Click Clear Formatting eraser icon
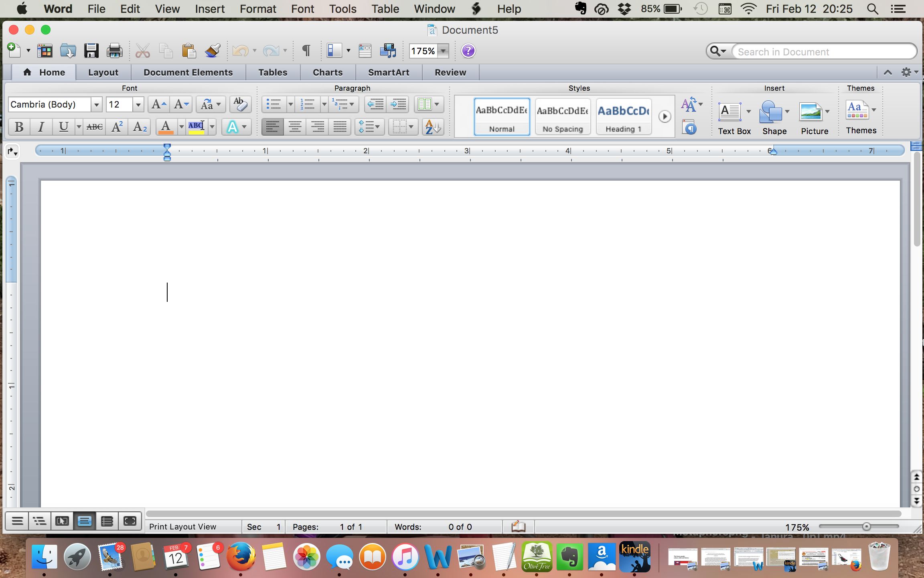 click(x=240, y=105)
